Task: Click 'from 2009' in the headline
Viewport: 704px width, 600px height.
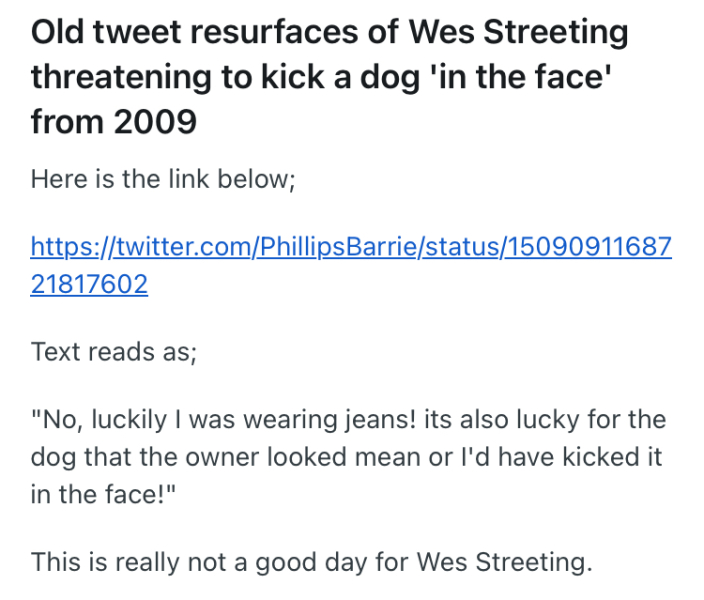Action: pyautogui.click(x=114, y=123)
